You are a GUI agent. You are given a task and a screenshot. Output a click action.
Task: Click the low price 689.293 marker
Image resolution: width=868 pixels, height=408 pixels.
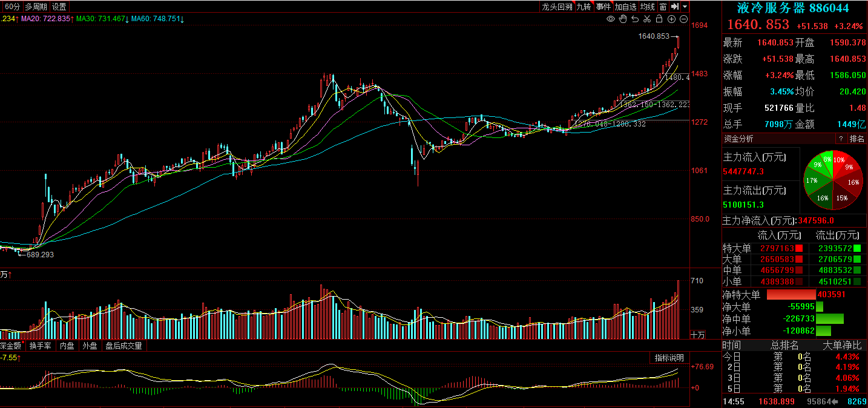pos(40,255)
